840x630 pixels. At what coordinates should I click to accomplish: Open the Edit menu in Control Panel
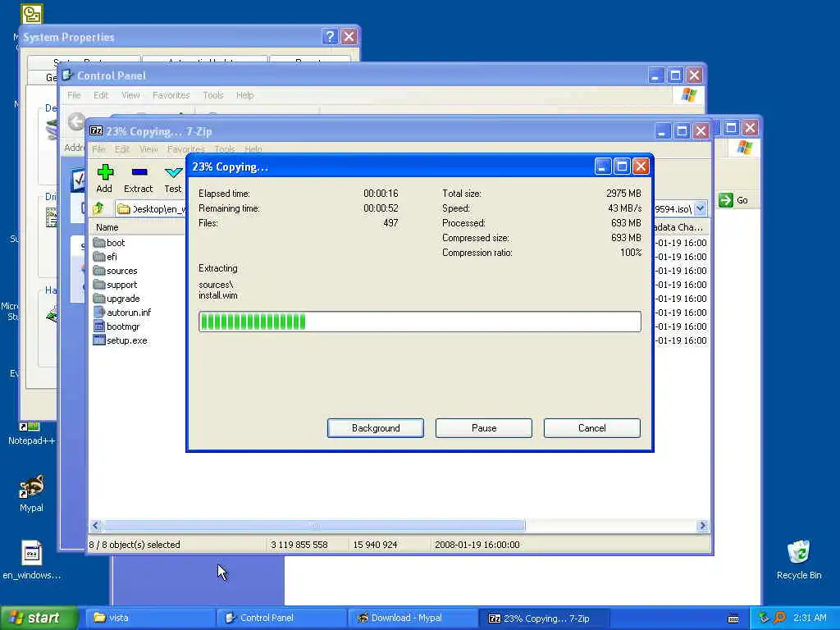point(101,95)
